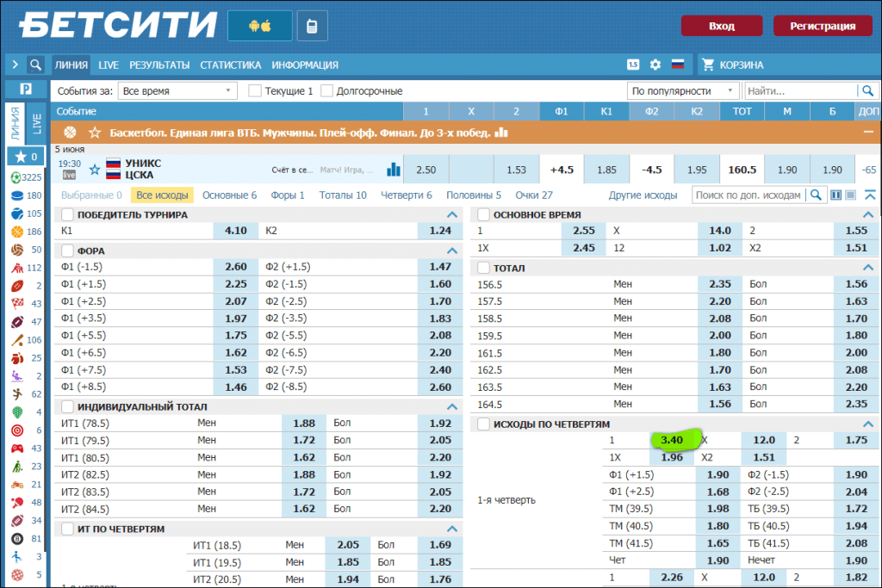Image resolution: width=882 pixels, height=588 pixels.
Task: Click the Russian flag language icon
Action: click(678, 65)
